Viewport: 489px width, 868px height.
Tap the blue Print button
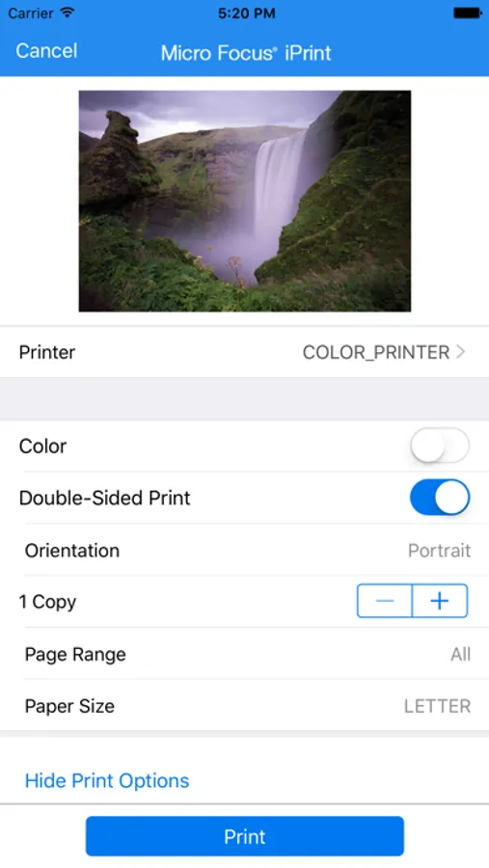click(x=245, y=836)
